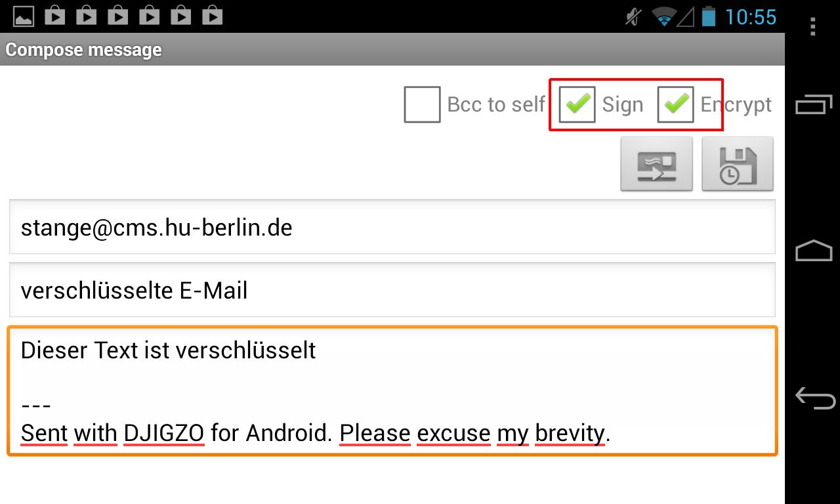This screenshot has width=840, height=504.
Task: Tap the Compose message title bar
Action: pos(392,50)
